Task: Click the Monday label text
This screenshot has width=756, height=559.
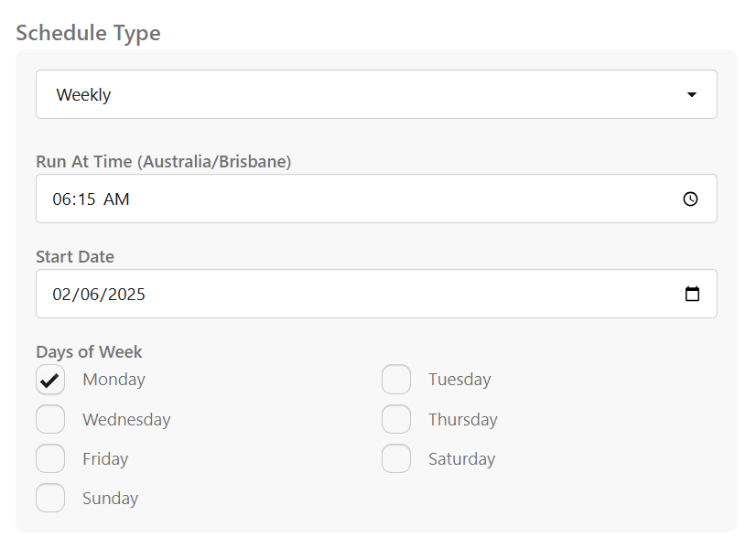Action: (113, 379)
